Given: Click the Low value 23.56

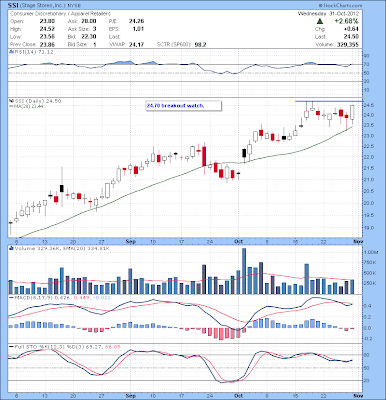Looking at the screenshot, I should 47,37.
